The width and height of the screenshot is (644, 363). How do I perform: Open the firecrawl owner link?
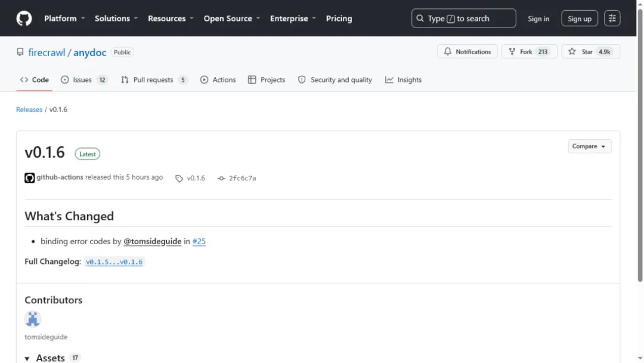coord(47,52)
